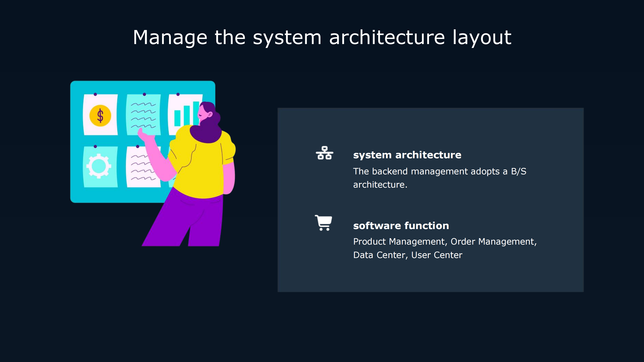Click the network hierarchy icon
This screenshot has height=362, width=644.
click(x=324, y=153)
